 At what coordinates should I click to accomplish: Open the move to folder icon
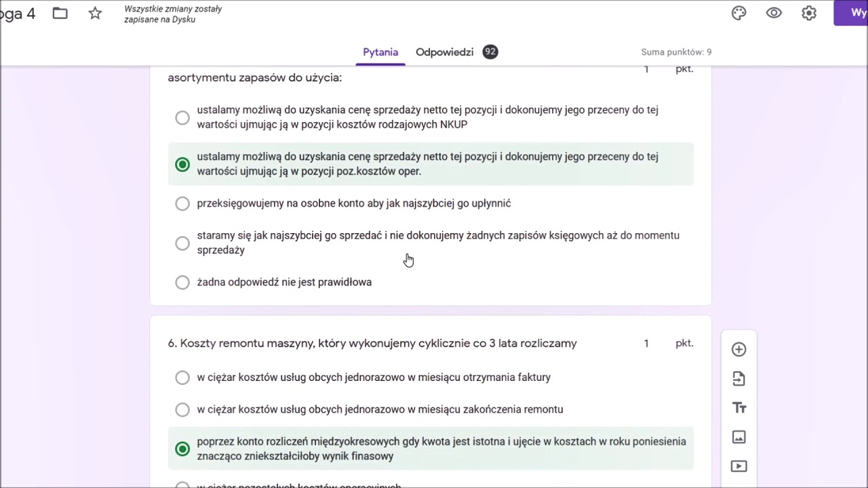click(60, 14)
